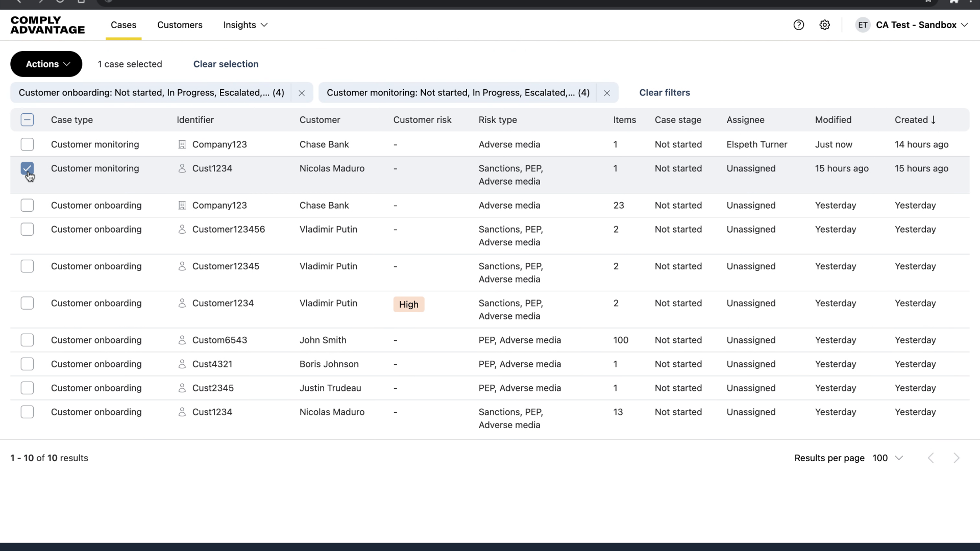Screen dimensions: 980x551
Task: Switch to the Customers tab
Action: 180,24
